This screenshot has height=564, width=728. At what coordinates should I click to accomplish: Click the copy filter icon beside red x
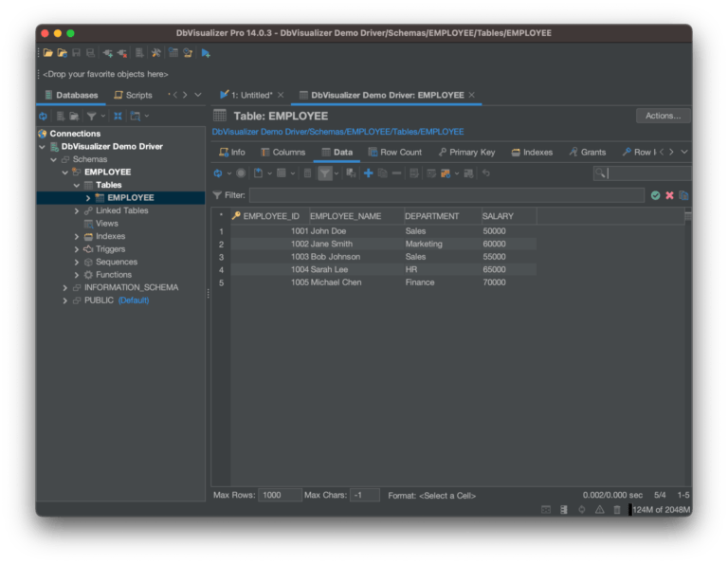point(683,195)
